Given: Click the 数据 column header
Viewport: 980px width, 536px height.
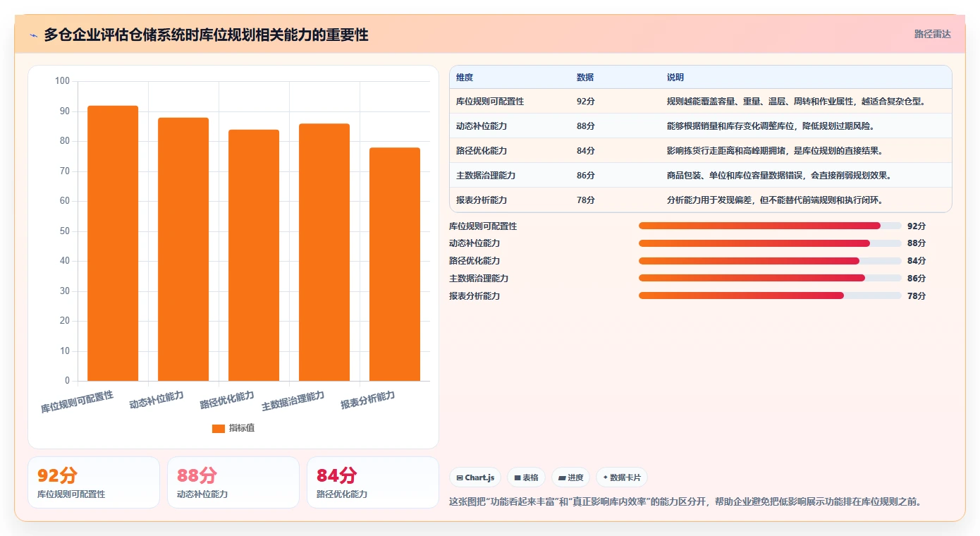Looking at the screenshot, I should click(x=585, y=78).
